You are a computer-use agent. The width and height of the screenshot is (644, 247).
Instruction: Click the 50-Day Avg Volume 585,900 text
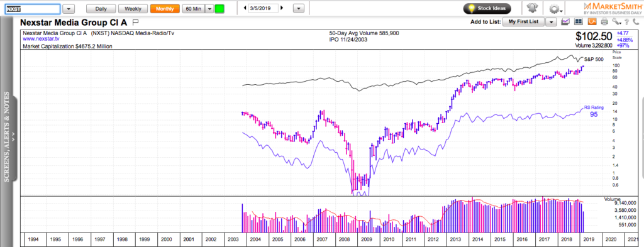365,33
